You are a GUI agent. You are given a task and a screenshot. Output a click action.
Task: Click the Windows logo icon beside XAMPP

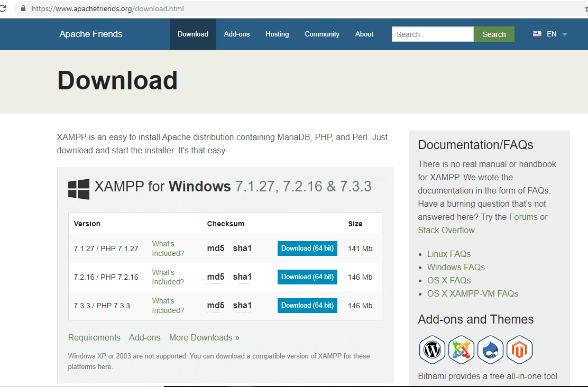pyautogui.click(x=79, y=189)
